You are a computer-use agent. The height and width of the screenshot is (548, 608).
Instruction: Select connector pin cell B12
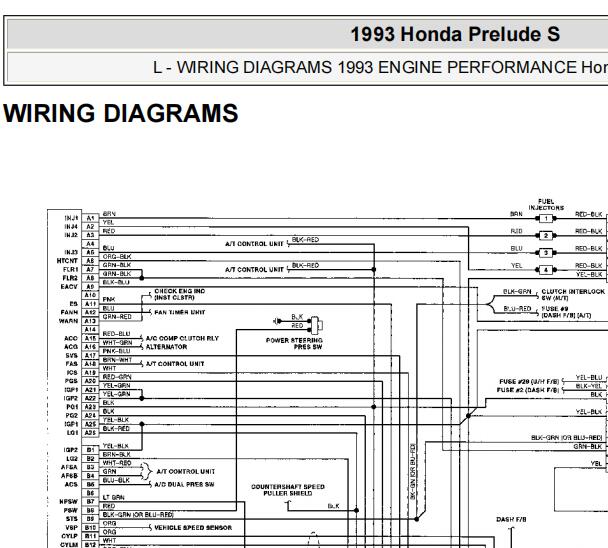[90, 545]
